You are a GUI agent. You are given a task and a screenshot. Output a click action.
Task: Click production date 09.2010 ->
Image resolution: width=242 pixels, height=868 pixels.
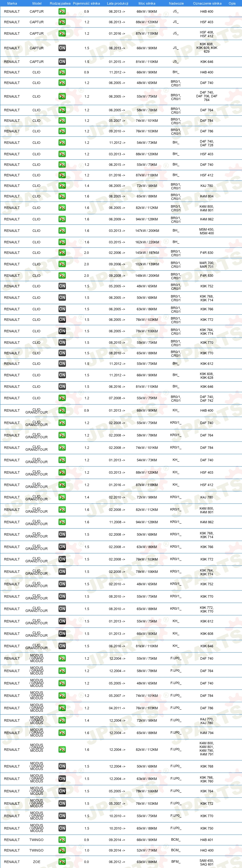[x=117, y=131]
